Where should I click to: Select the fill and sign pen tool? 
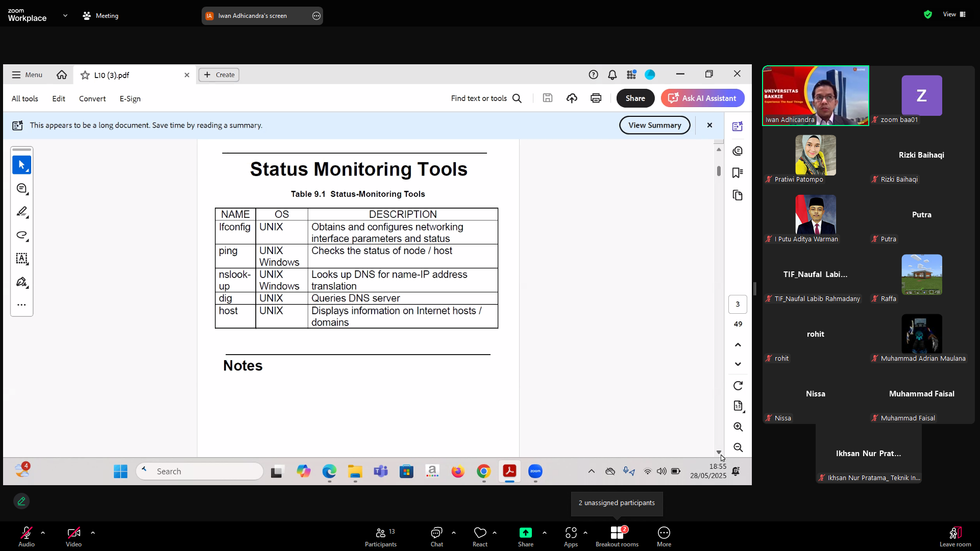[21, 282]
